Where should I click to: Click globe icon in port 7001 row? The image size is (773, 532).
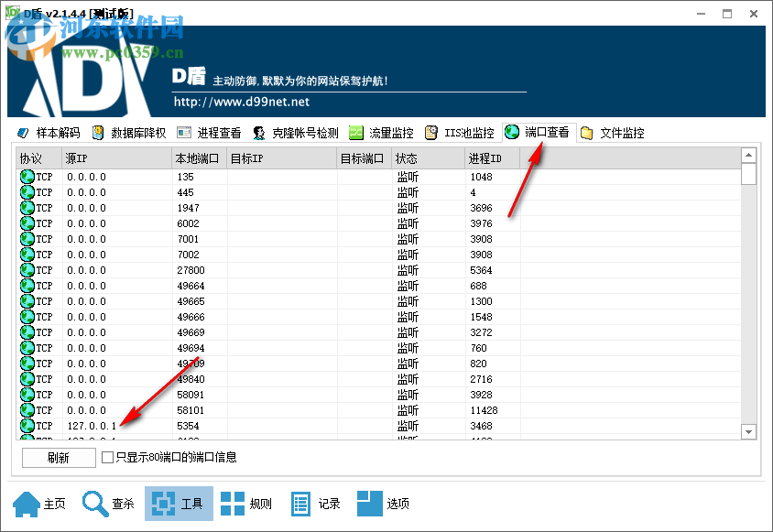click(27, 239)
